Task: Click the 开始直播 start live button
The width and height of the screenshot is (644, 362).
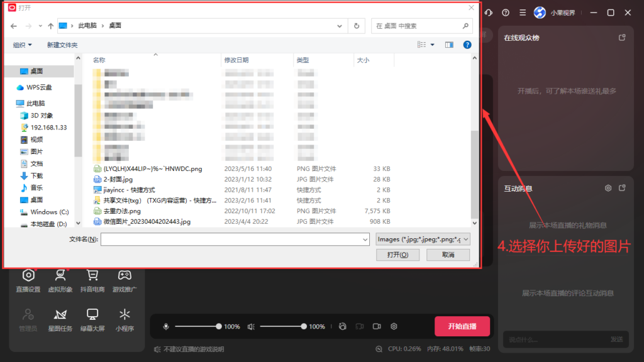Action: tap(462, 326)
